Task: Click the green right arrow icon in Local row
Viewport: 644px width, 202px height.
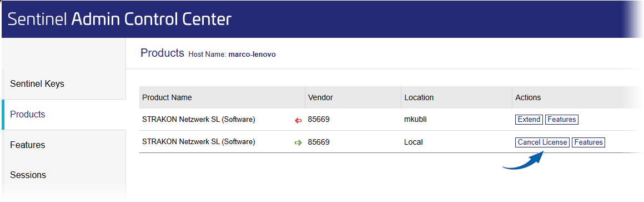Action: 299,143
